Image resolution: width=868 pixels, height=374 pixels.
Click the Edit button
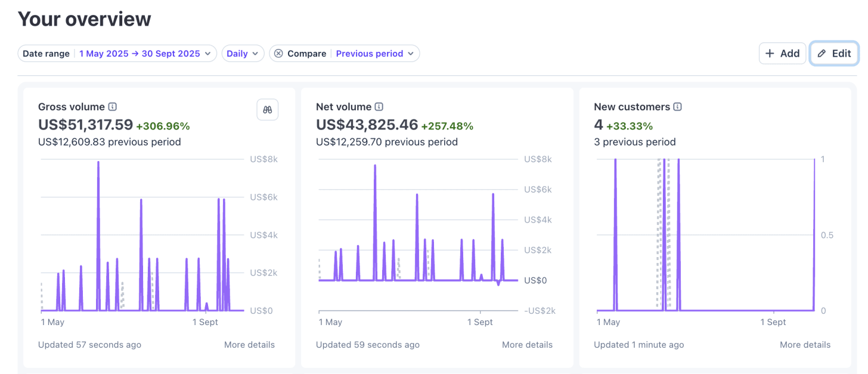pyautogui.click(x=834, y=54)
